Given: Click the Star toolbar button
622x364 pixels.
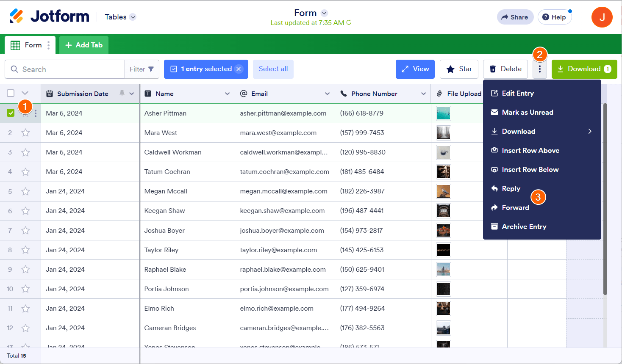Looking at the screenshot, I should [459, 69].
